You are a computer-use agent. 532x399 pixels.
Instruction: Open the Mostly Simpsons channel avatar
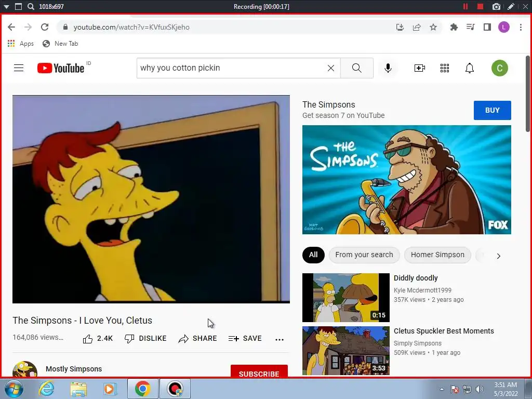point(25,369)
